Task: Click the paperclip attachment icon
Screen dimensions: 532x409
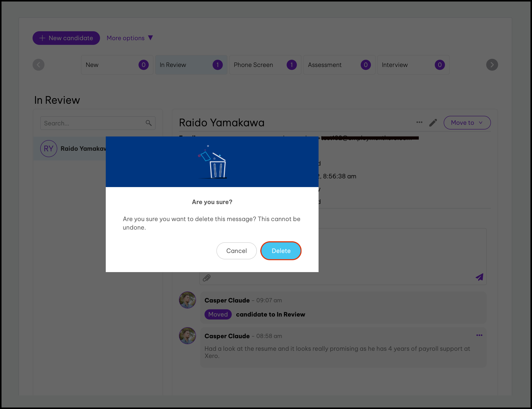Action: click(207, 278)
